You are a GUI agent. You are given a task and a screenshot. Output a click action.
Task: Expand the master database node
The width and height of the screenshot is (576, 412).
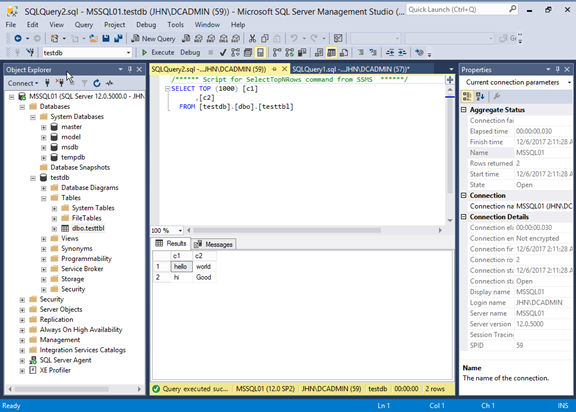click(x=44, y=127)
